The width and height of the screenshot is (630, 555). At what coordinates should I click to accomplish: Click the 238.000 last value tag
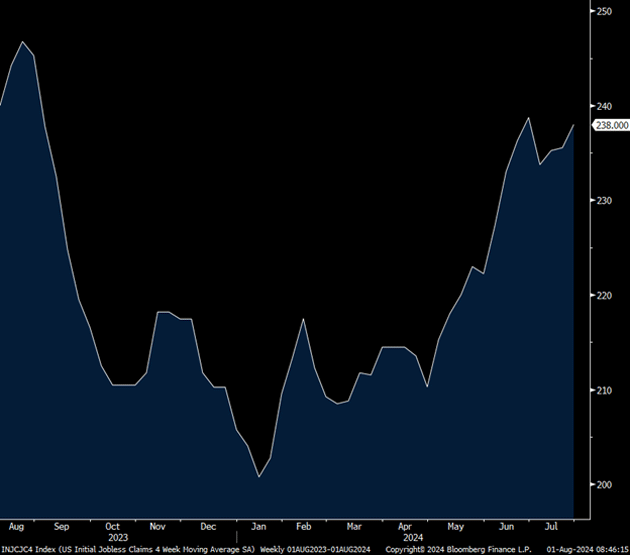click(x=611, y=125)
